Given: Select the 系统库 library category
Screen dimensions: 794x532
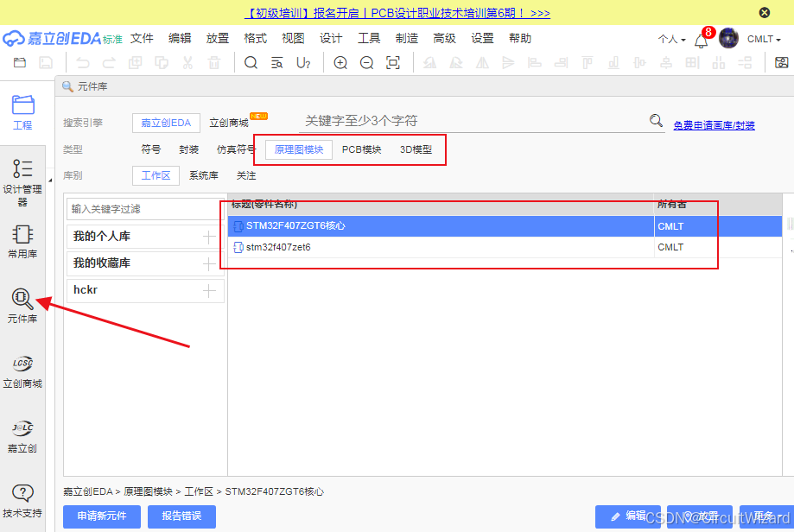Looking at the screenshot, I should [204, 175].
